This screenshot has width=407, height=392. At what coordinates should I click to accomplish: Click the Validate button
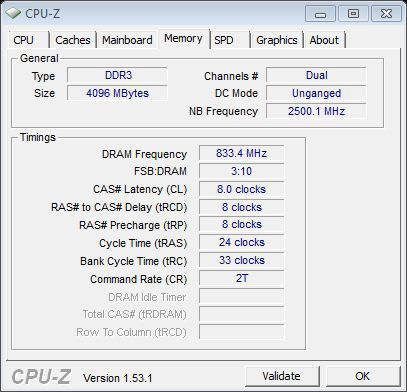[282, 376]
